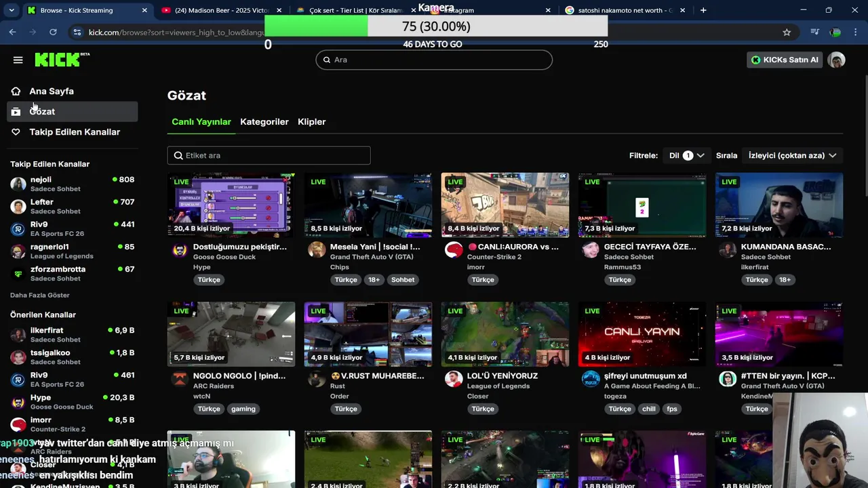Viewport: 868px width, 488px height.
Task: Open CANLI YAYIN thumbnail with 4 B viewers
Action: coord(642,334)
